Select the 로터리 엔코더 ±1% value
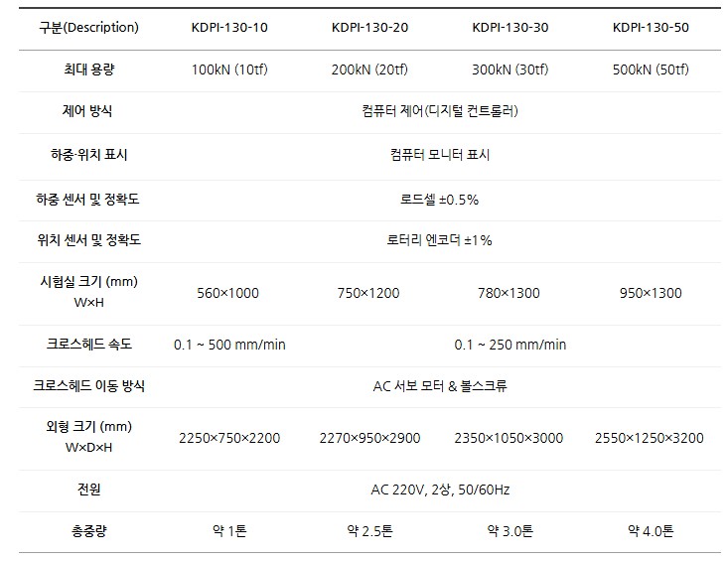This screenshot has height=561, width=728. click(x=440, y=240)
